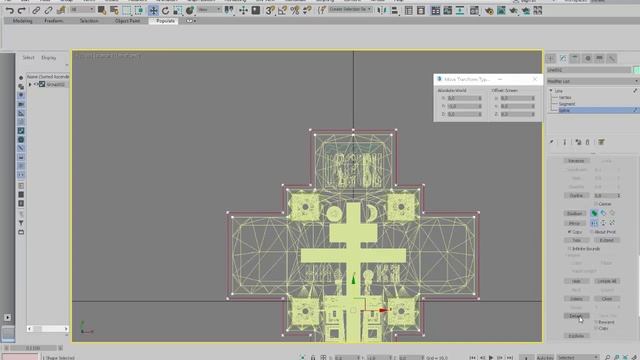This screenshot has width=640, height=360.
Task: Toggle the Window/Crossing selection icon
Action: pyautogui.click(x=139, y=10)
